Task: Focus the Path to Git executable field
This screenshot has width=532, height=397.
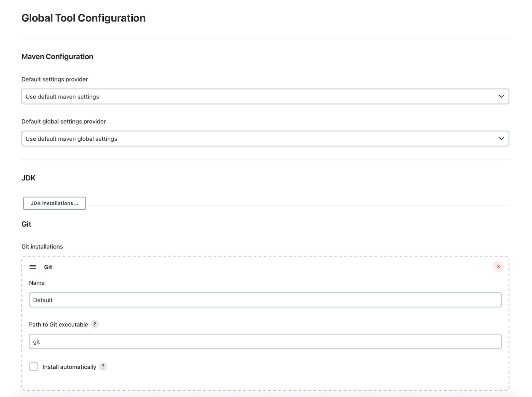Action: pyautogui.click(x=265, y=341)
